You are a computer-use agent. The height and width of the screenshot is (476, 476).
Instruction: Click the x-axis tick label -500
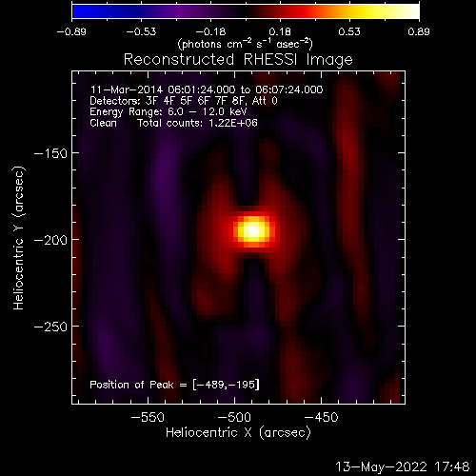tap(234, 417)
